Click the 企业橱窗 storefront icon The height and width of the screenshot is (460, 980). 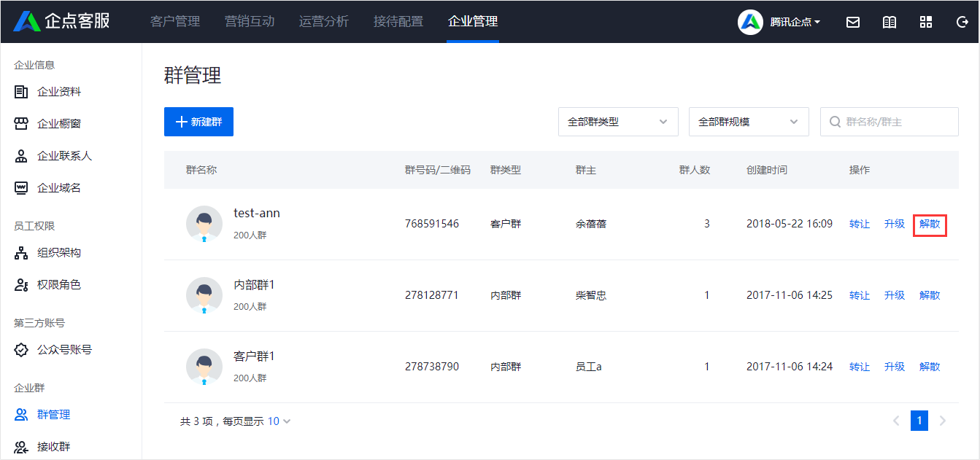(21, 124)
